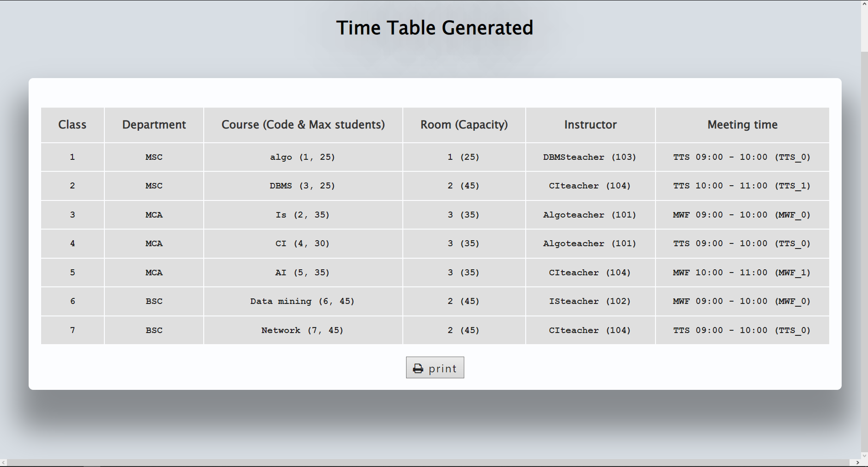Select the TTS 09:00 - 10:00 time for class 7
Image resolution: width=868 pixels, height=467 pixels.
742,330
